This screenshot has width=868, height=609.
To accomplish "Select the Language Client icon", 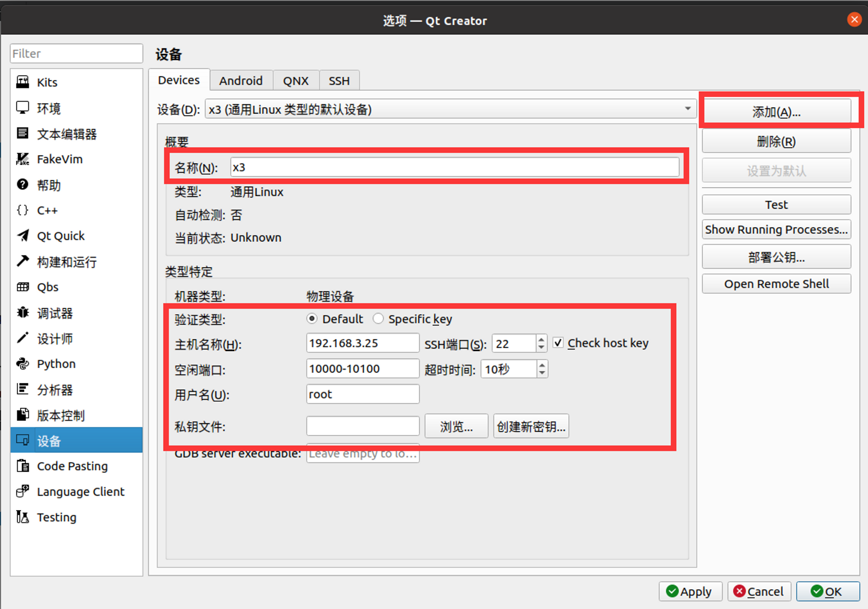I will 23,491.
